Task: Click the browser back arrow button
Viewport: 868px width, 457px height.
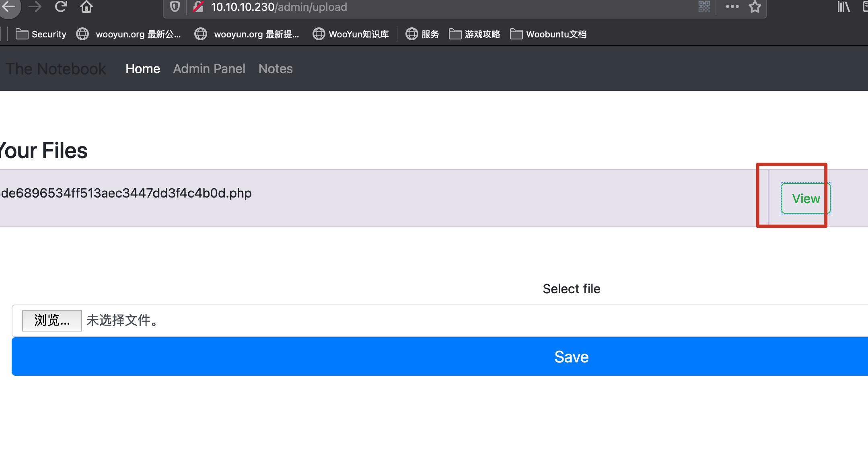Action: point(9,6)
